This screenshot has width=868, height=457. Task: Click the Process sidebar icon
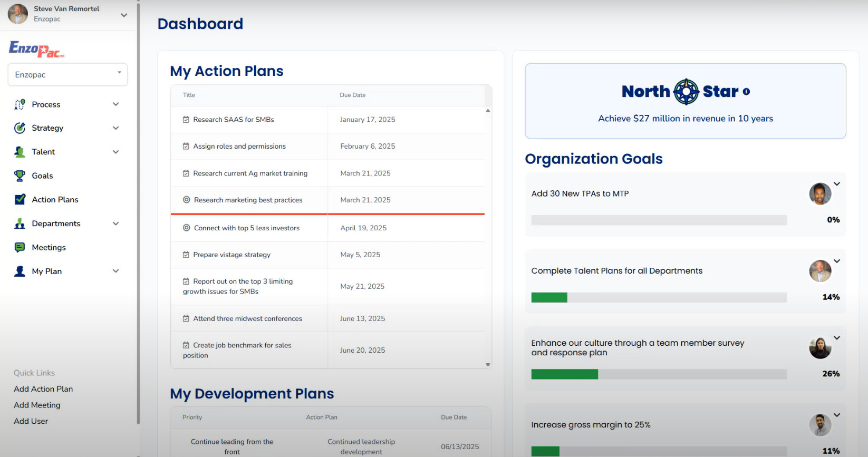coord(20,104)
